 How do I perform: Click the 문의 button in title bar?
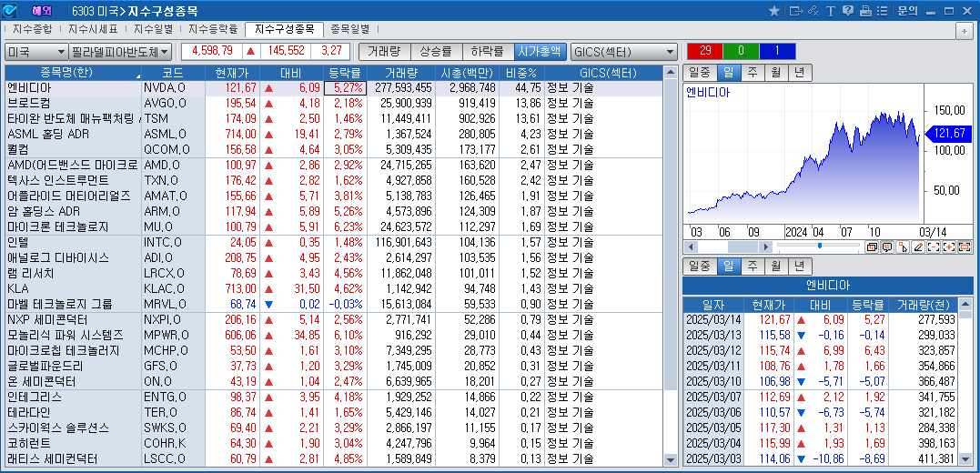pos(907,11)
